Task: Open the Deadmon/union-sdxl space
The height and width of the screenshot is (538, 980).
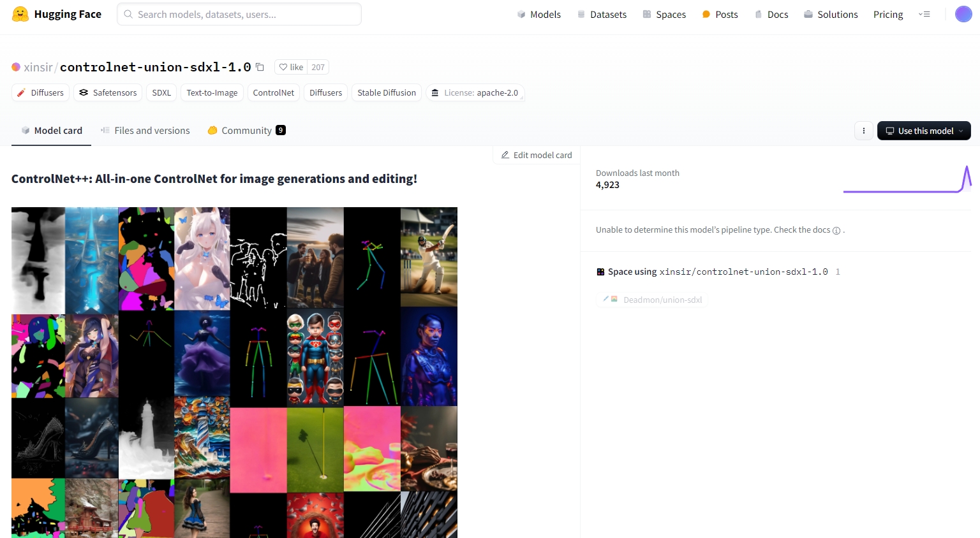Action: pos(652,300)
